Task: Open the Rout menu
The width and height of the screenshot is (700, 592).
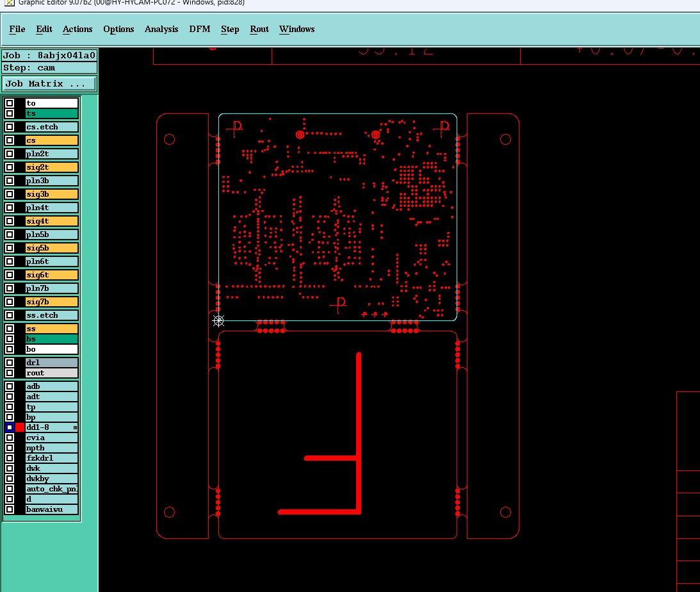Action: pos(259,29)
